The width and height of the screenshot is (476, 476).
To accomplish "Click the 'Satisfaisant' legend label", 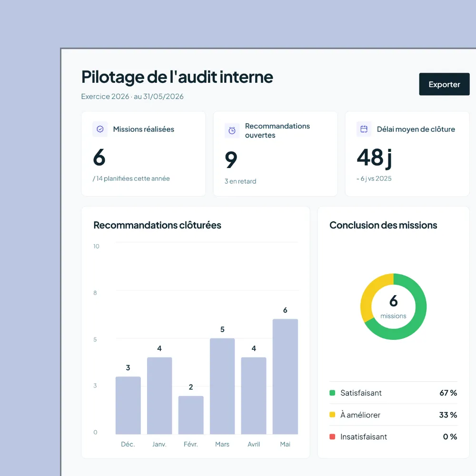I will (361, 393).
